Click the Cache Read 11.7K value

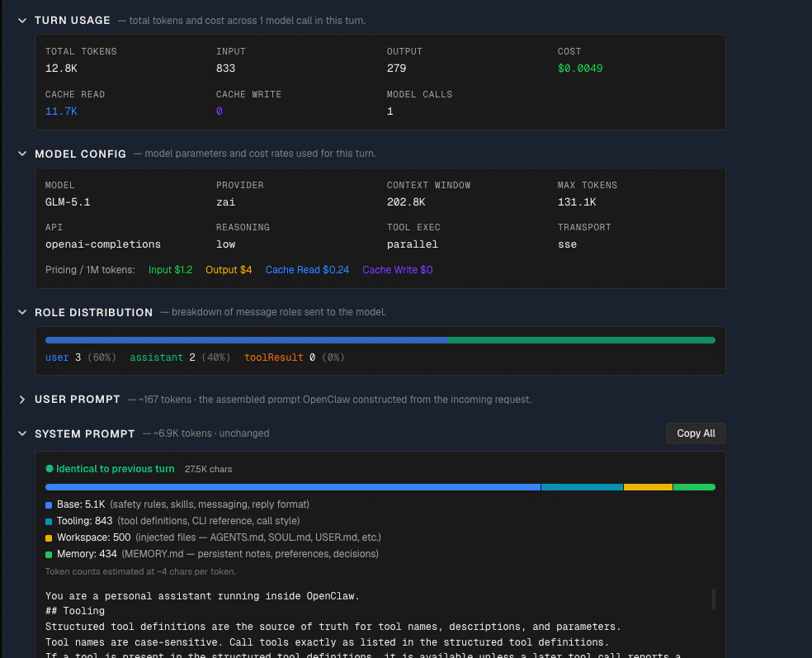tap(61, 111)
